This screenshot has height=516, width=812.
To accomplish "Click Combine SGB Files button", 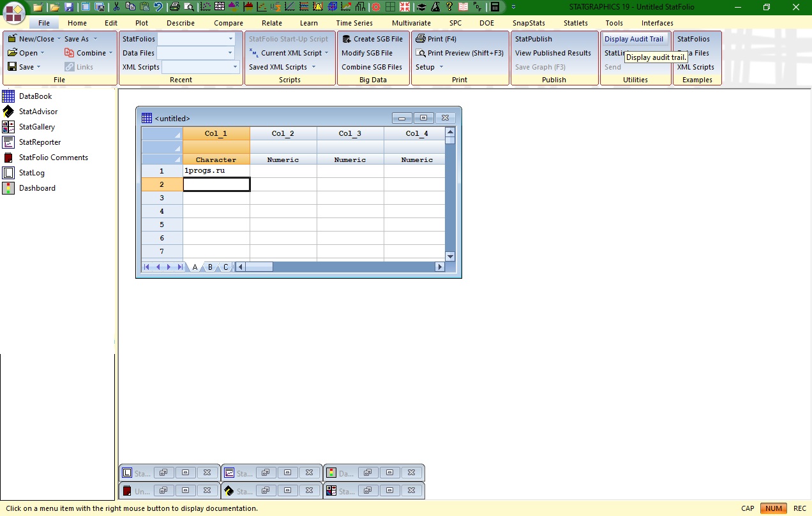I will (372, 67).
